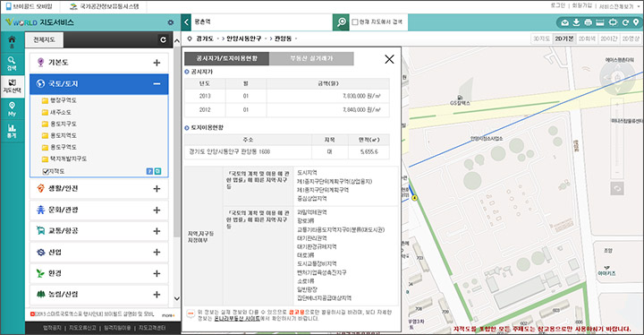Open the 관양동 neighborhood dropdown

[285, 39]
